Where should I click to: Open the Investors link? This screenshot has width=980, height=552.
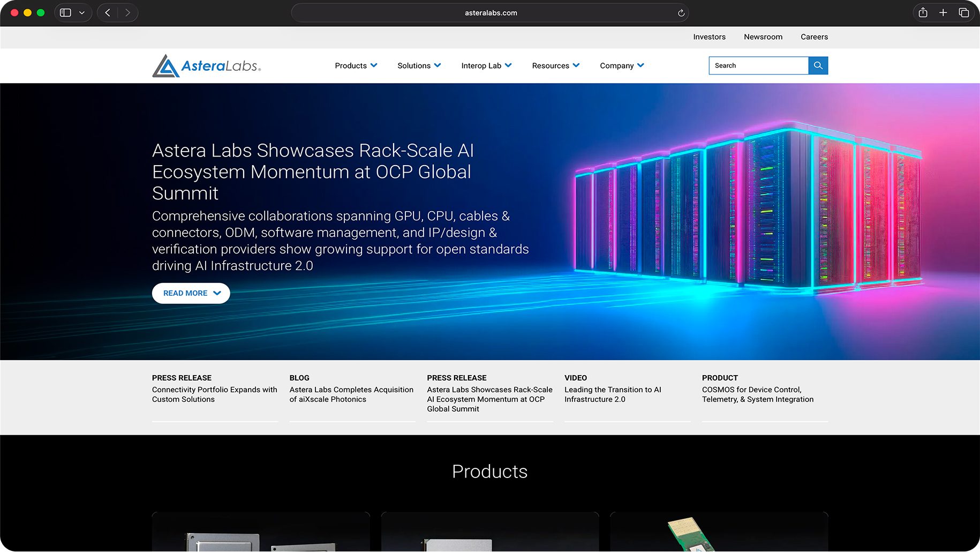(x=709, y=37)
